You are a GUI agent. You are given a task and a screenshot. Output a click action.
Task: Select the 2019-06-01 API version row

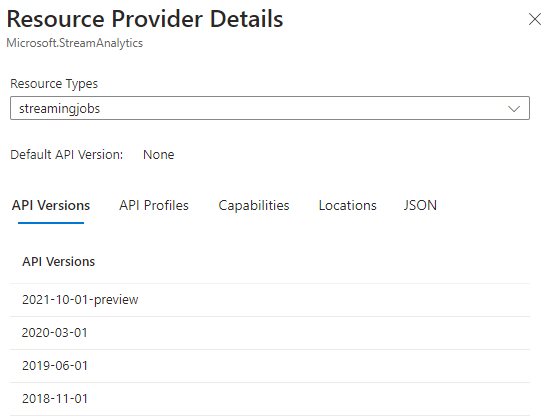270,366
